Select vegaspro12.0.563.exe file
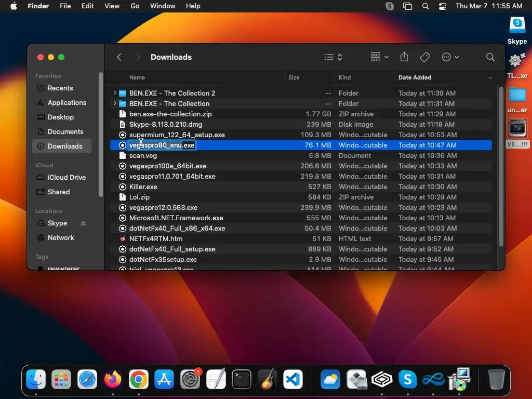The height and width of the screenshot is (399, 532). (301, 208)
